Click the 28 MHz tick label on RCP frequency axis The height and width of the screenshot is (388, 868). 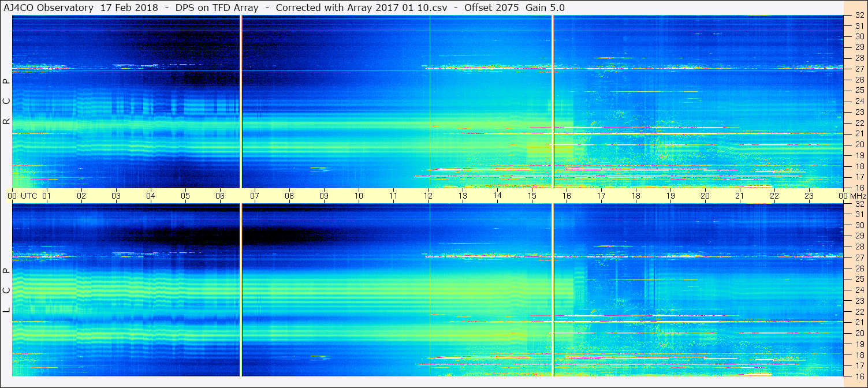(859, 58)
